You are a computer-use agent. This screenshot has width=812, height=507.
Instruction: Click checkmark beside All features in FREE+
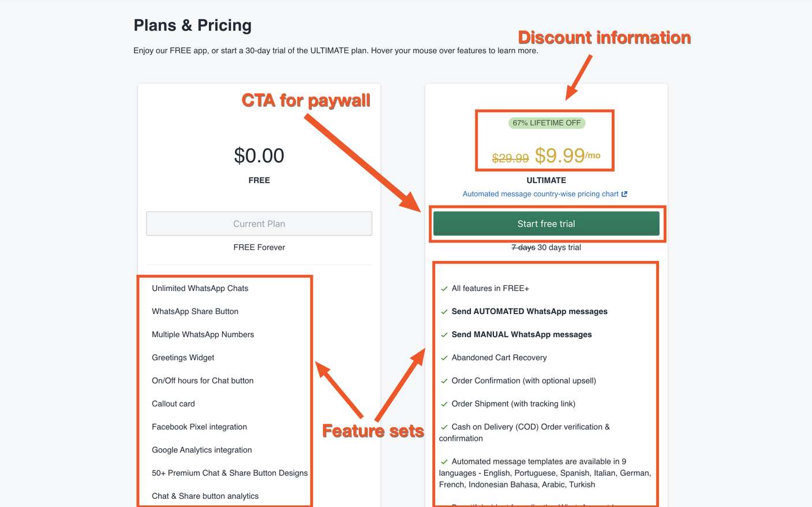444,289
